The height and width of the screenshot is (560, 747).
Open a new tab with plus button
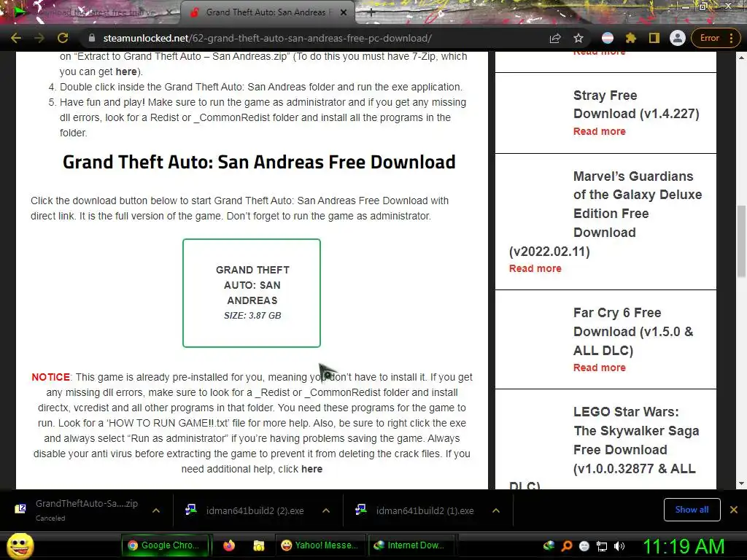[371, 13]
